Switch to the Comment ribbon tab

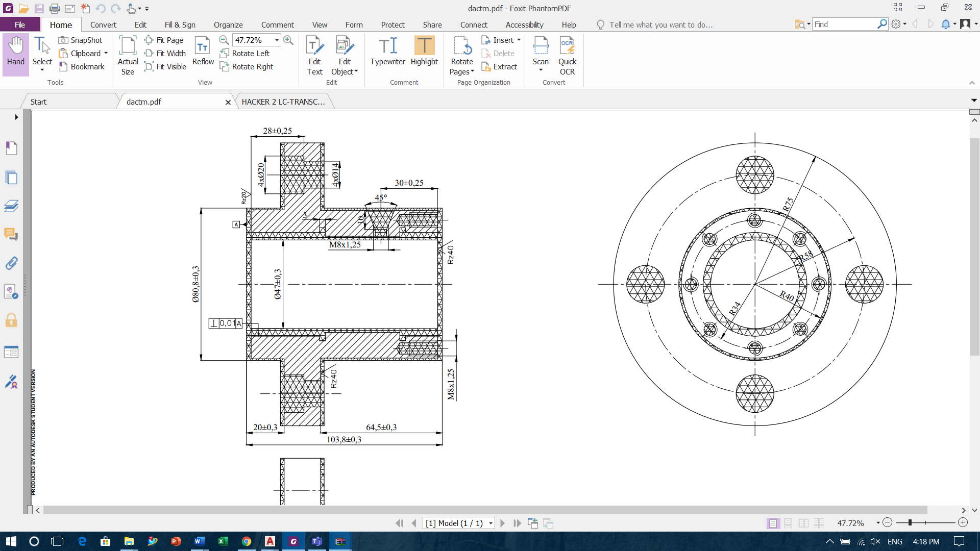(278, 24)
